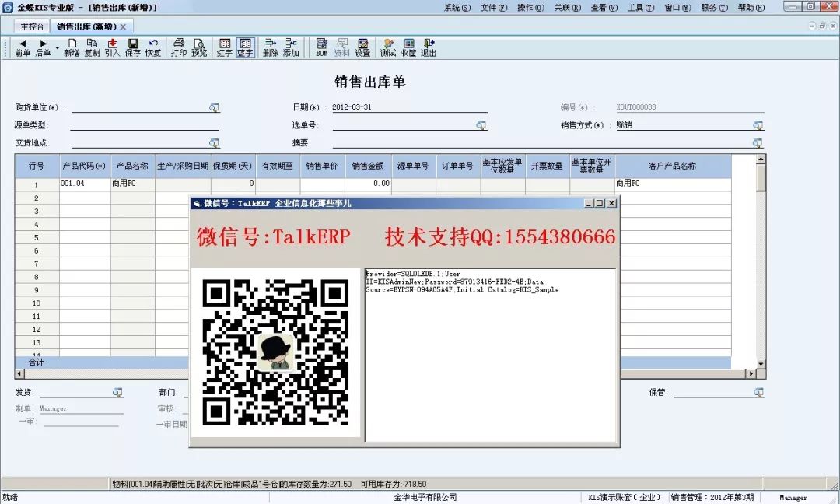This screenshot has width=840, height=504.
Task: Click the 引入 import toolbar icon
Action: click(113, 47)
